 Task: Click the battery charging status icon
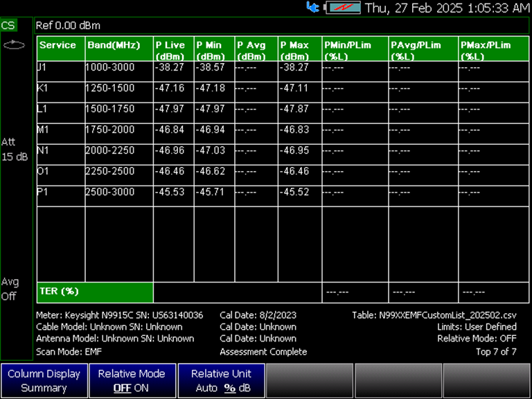click(343, 8)
